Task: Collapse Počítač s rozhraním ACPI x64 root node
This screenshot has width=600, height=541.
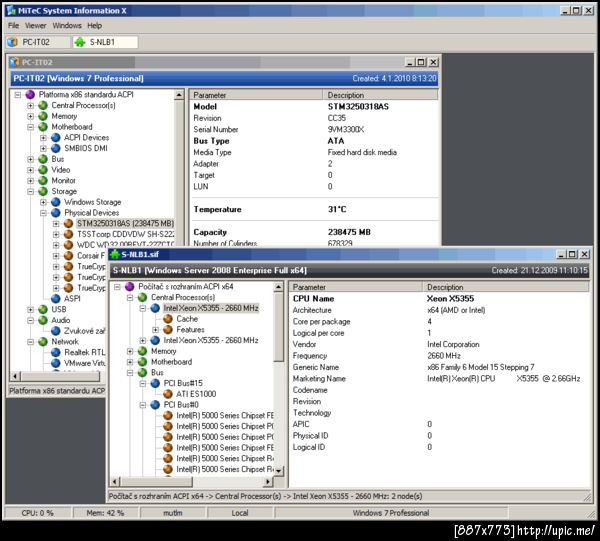Action: 117,287
